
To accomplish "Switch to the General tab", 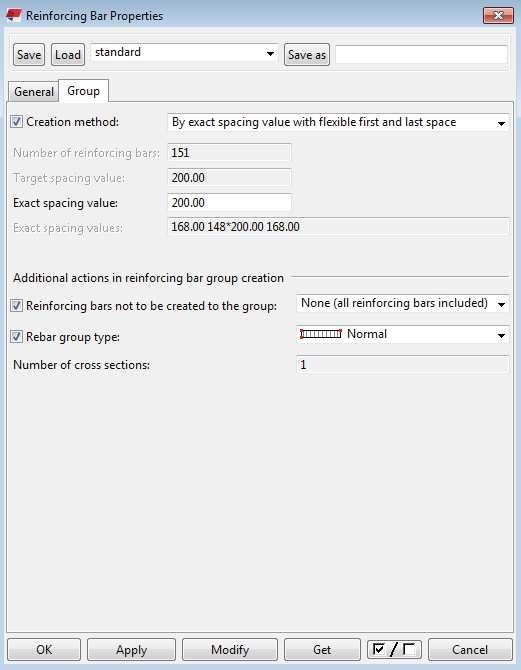I will pos(34,91).
